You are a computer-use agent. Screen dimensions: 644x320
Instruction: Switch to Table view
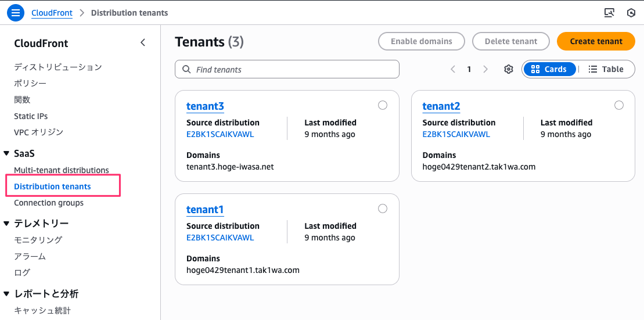point(606,69)
